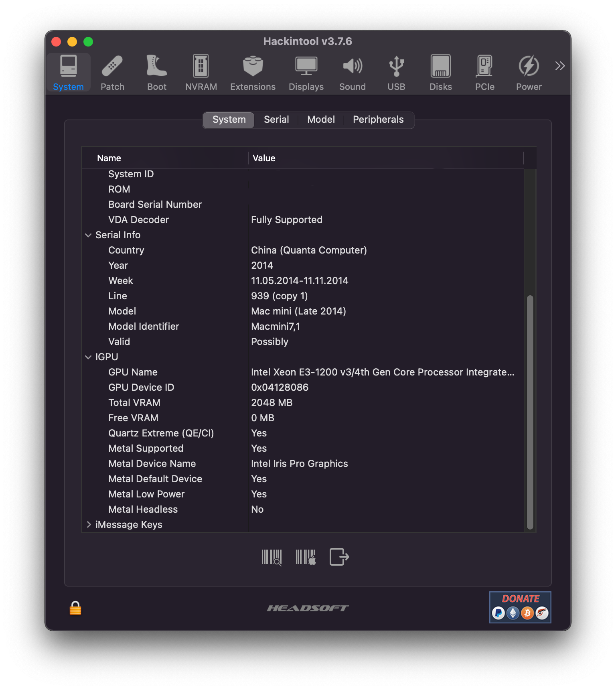The image size is (616, 690).
Task: Switch to the inner System tab
Action: (229, 120)
